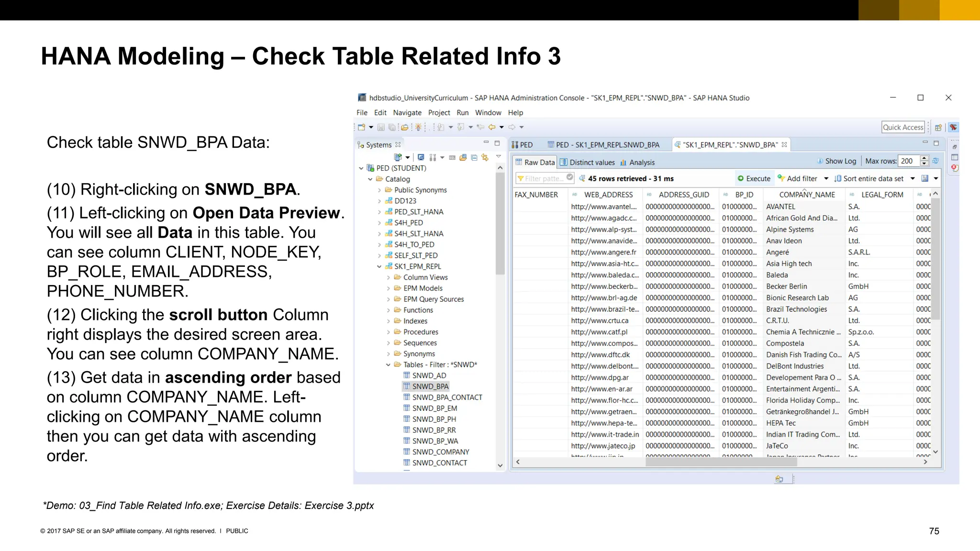Open the Window menu

[488, 112]
